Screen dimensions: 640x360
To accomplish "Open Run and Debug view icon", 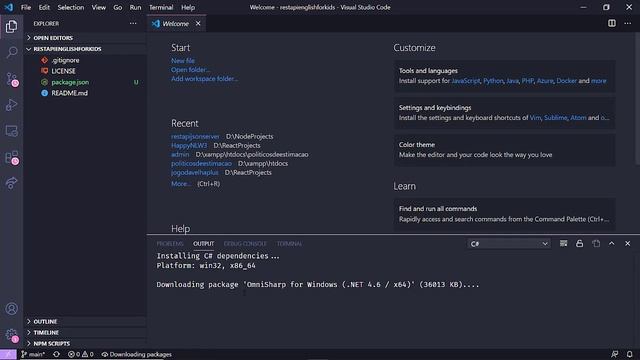I will 11,105.
